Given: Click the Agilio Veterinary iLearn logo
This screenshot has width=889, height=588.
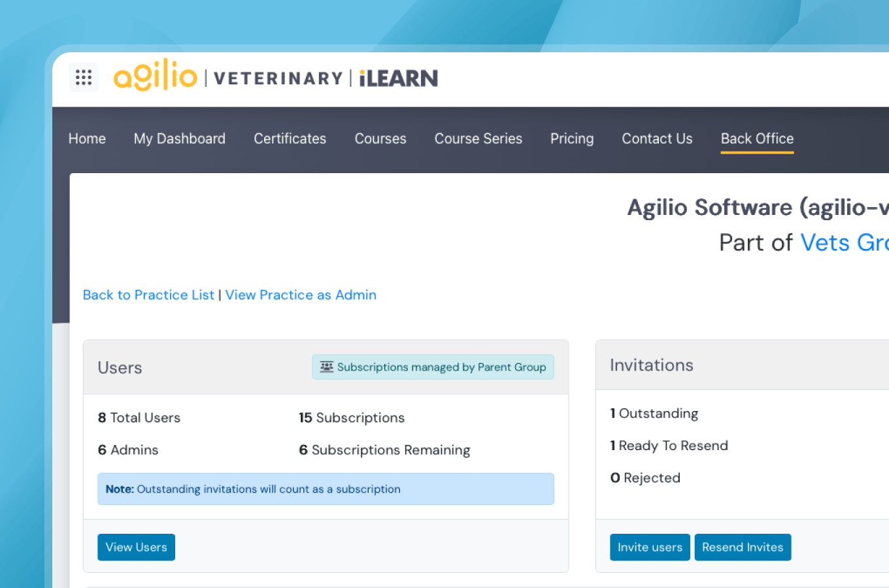Looking at the screenshot, I should pyautogui.click(x=276, y=75).
